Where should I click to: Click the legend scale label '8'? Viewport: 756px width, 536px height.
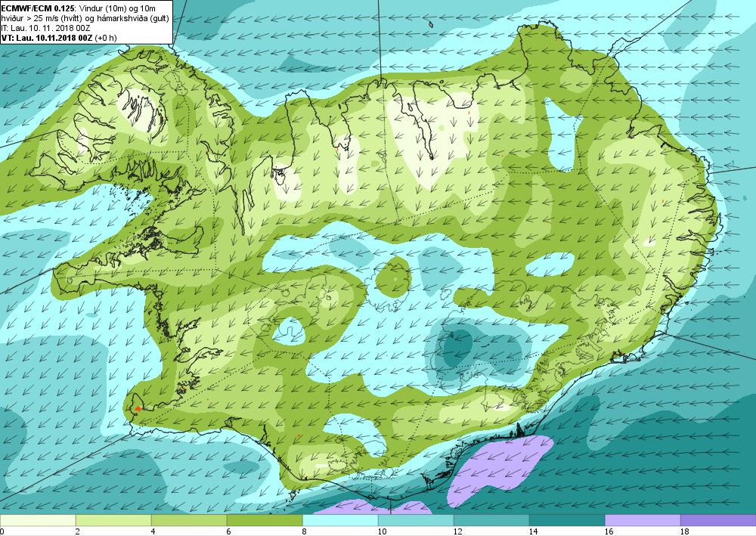coord(305,531)
